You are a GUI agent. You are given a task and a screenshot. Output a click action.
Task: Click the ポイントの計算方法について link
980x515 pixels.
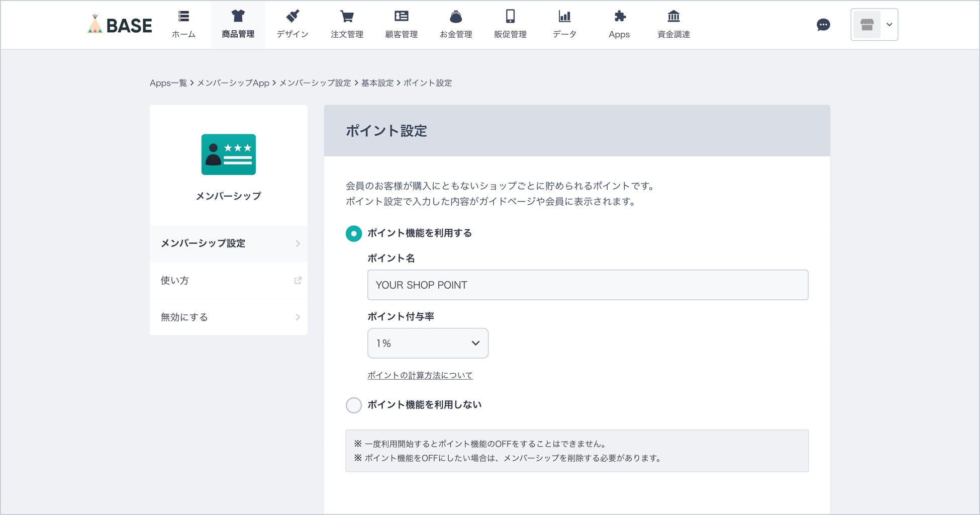tap(420, 375)
